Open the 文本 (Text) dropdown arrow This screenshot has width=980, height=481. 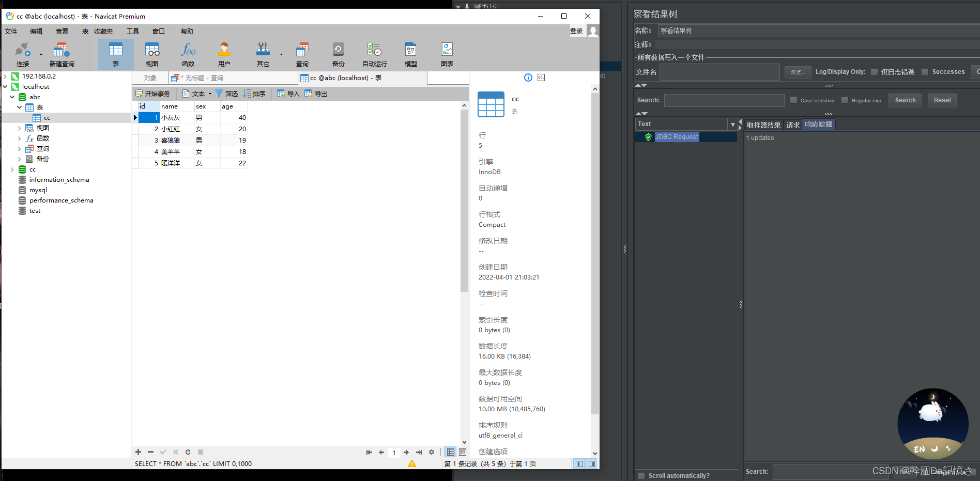click(210, 94)
